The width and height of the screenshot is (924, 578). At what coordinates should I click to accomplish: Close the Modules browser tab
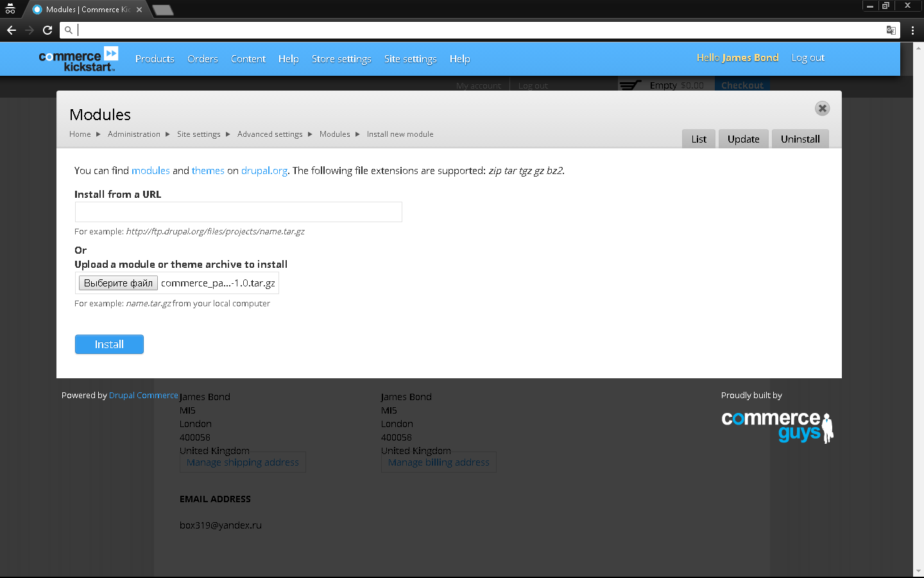click(x=139, y=10)
